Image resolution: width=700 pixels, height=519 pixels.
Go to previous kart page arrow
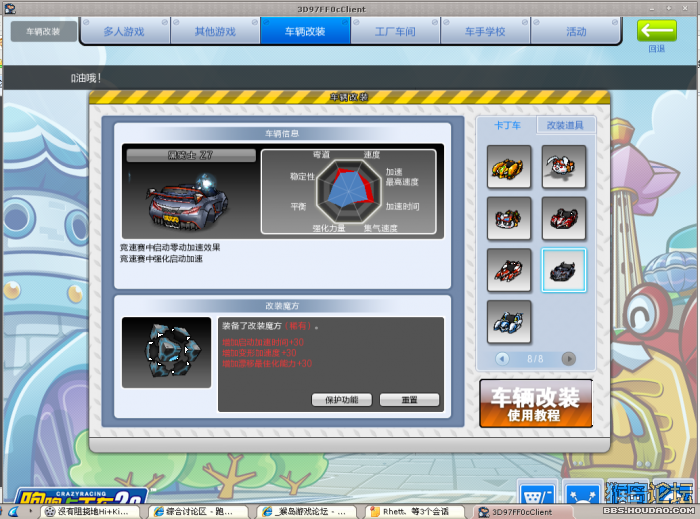pos(502,359)
